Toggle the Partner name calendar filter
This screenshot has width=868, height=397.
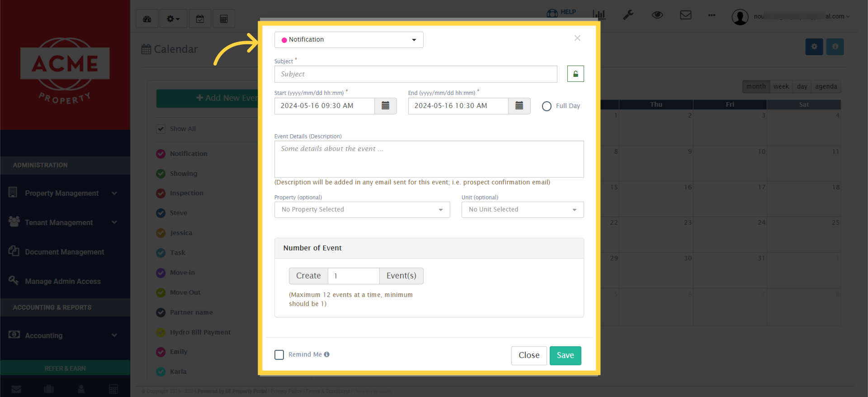[161, 312]
